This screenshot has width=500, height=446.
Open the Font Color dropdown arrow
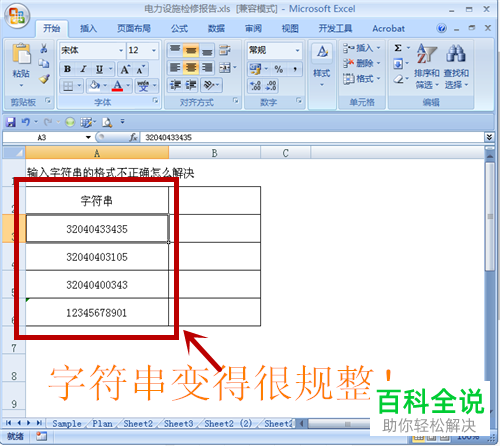point(128,86)
